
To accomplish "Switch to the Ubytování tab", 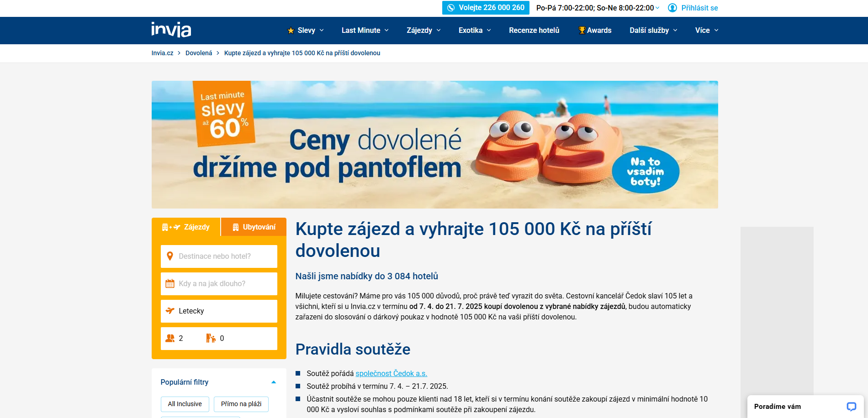I will tap(254, 227).
